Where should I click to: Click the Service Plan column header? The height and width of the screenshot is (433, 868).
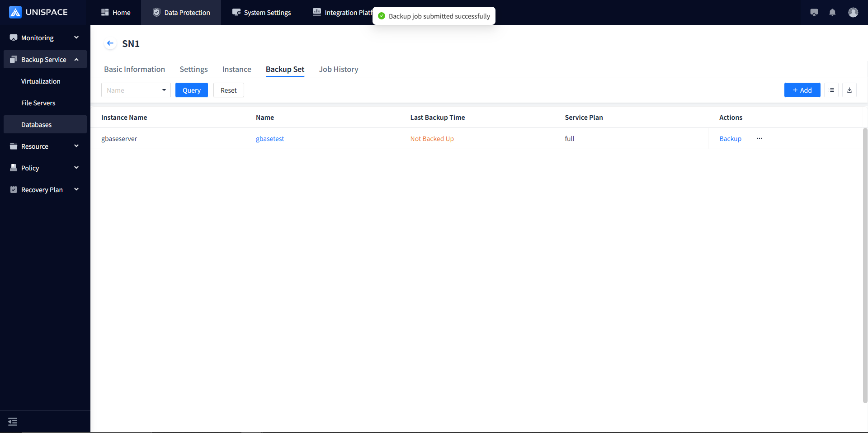click(x=584, y=118)
